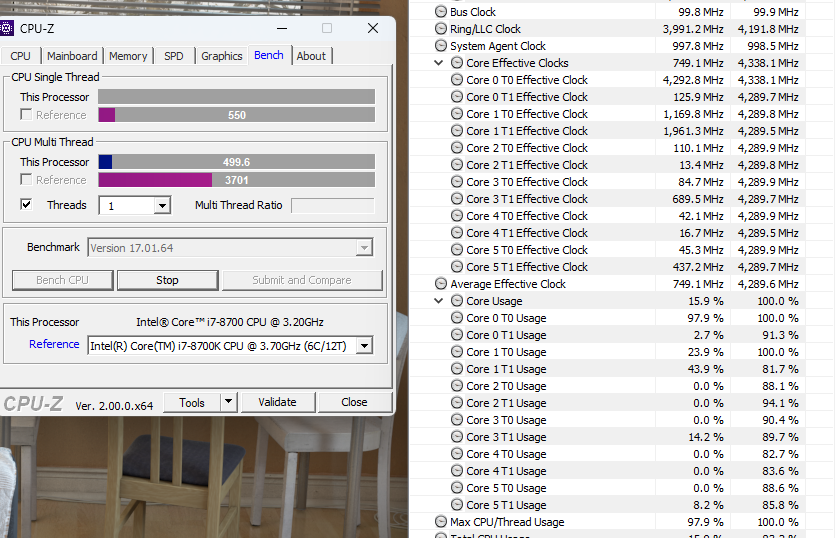Click the Submit and Compare button

[302, 280]
